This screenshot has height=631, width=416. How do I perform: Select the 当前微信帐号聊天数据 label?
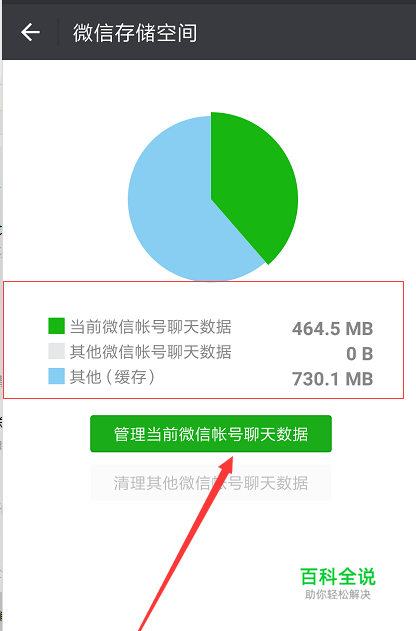pyautogui.click(x=150, y=326)
